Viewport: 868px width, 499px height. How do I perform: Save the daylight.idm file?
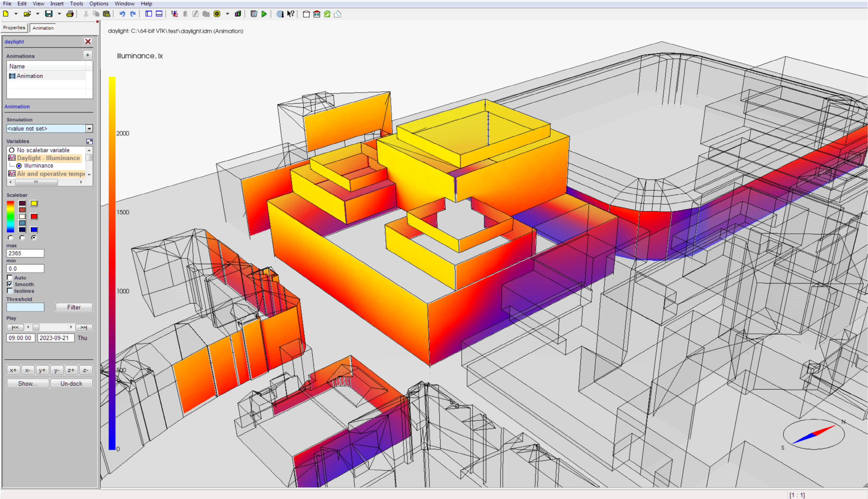49,14
